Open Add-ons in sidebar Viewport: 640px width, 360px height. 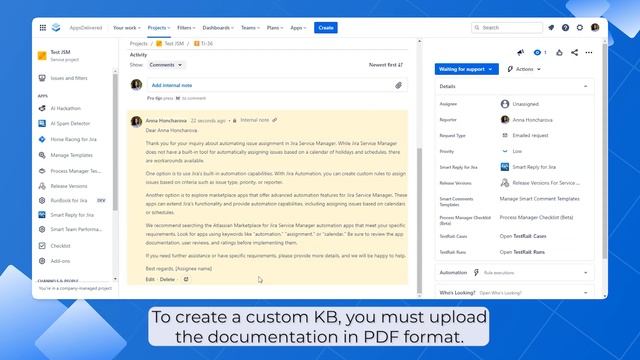click(x=60, y=261)
